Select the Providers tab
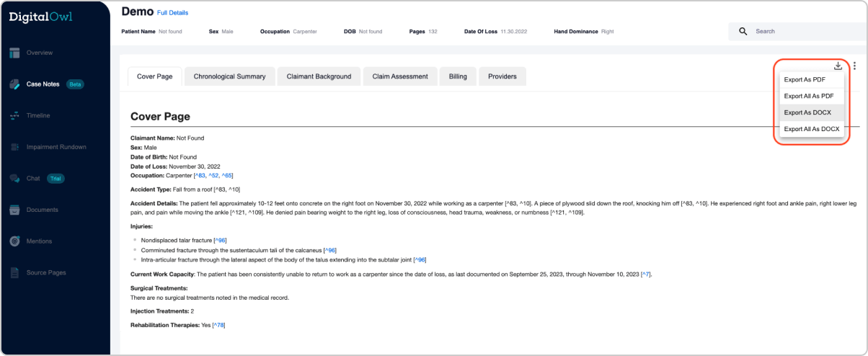868x356 pixels. tap(502, 76)
